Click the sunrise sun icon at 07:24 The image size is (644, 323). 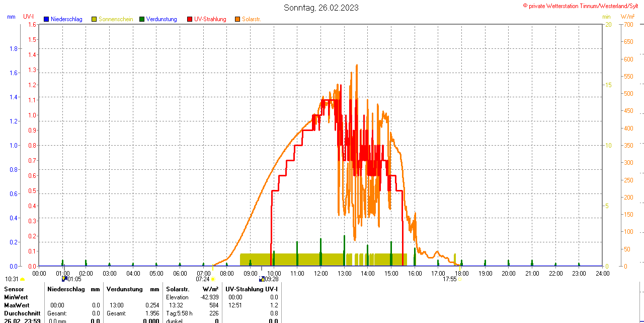tap(213, 279)
